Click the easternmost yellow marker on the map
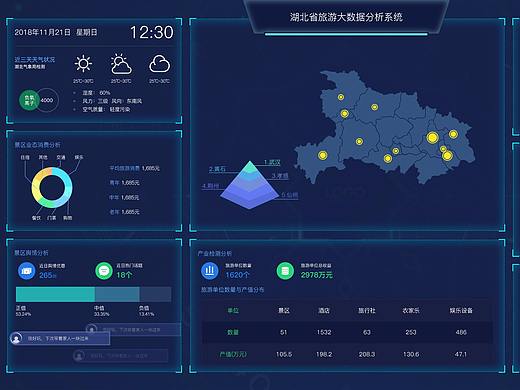Screen dimensions: 520x390 coord(453,134)
